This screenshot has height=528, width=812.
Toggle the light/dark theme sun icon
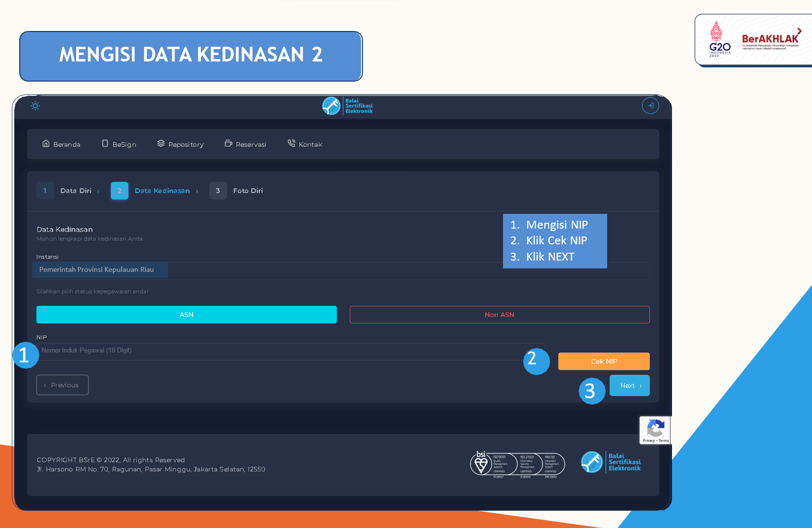(35, 106)
